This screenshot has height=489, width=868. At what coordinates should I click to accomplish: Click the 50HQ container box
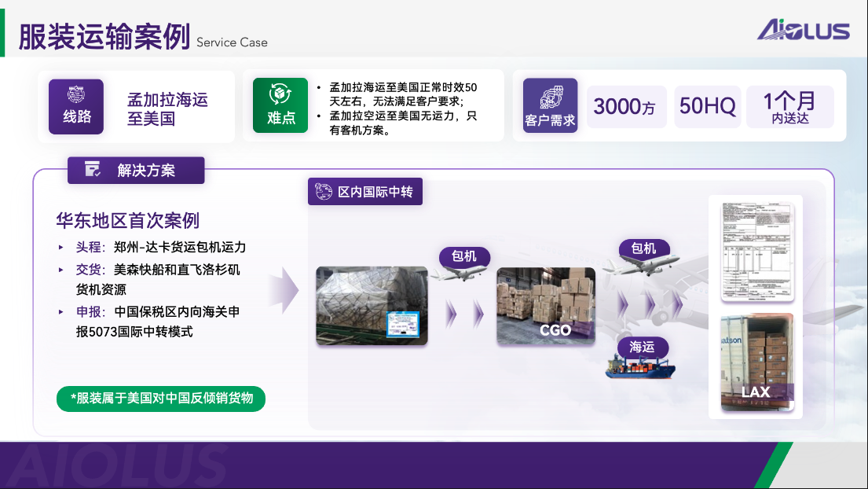click(707, 106)
